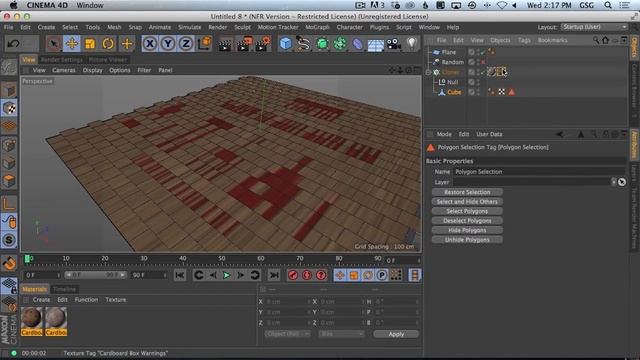Image resolution: width=640 pixels, height=360 pixels.
Task: Click the coordinate system icon
Action: coord(204,44)
